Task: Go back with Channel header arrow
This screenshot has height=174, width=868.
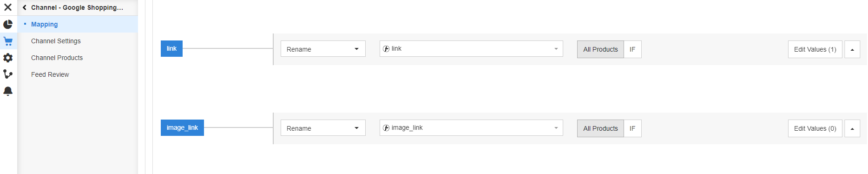Action: [x=25, y=7]
